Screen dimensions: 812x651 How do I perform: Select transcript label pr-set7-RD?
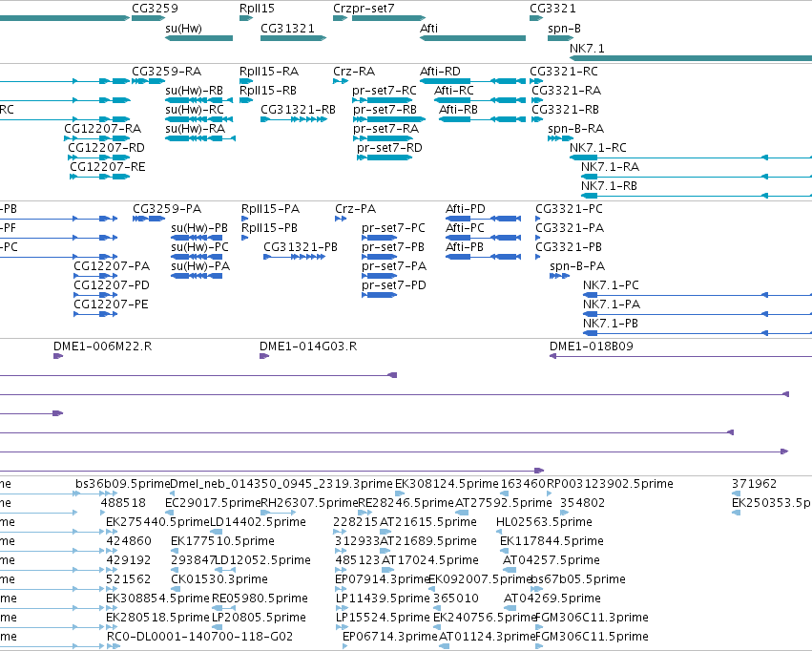pos(389,148)
